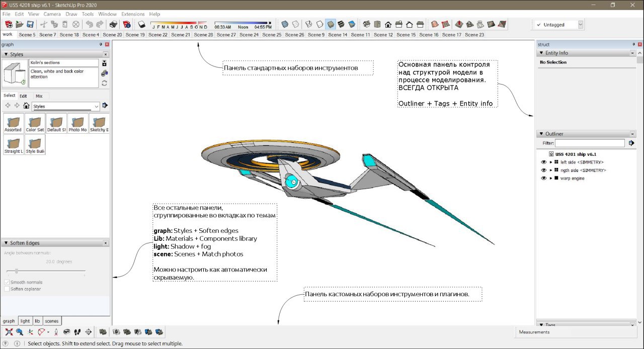Image resolution: width=644 pixels, height=349 pixels.
Task: Collapse the Outliner panel
Action: [x=541, y=134]
